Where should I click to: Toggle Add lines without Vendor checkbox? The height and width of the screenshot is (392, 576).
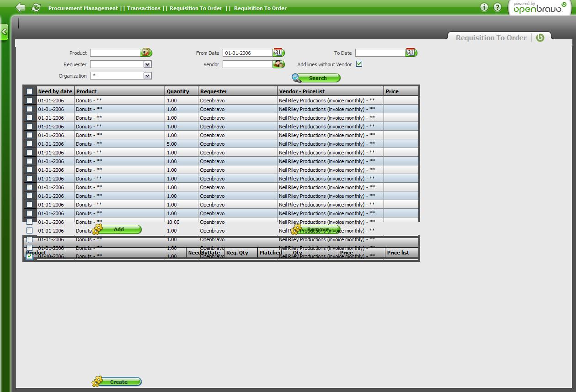(x=359, y=64)
